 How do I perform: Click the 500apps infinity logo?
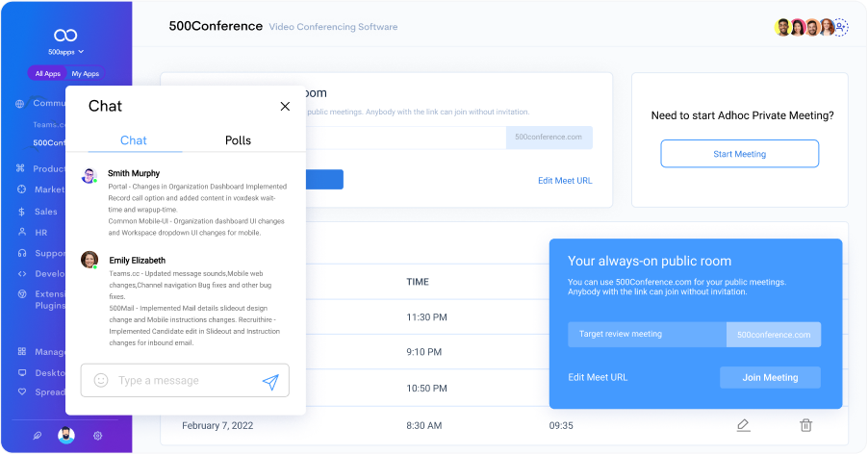coord(65,34)
